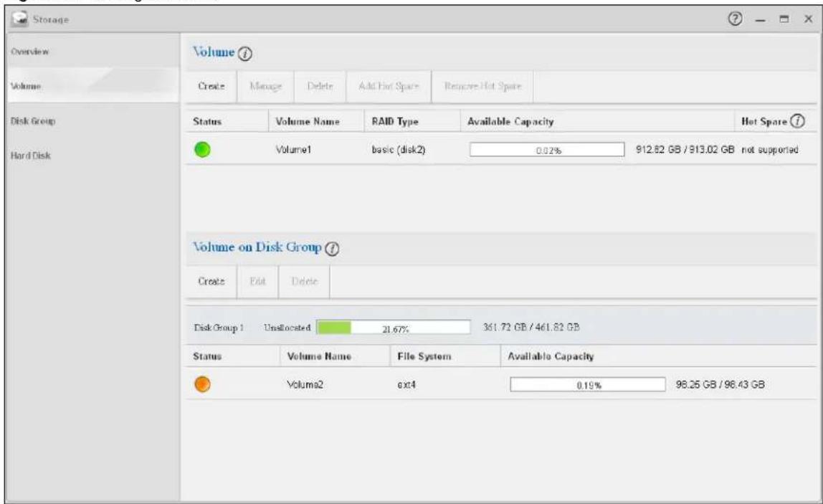This screenshot has width=823, height=504.
Task: Click the Add Hot Spare button
Action: 389,86
